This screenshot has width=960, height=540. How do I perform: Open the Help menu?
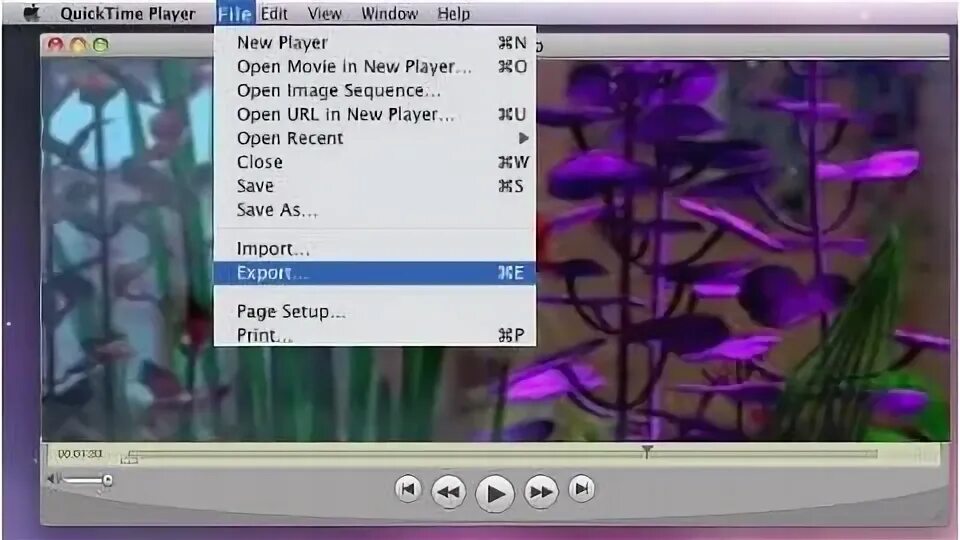click(454, 13)
